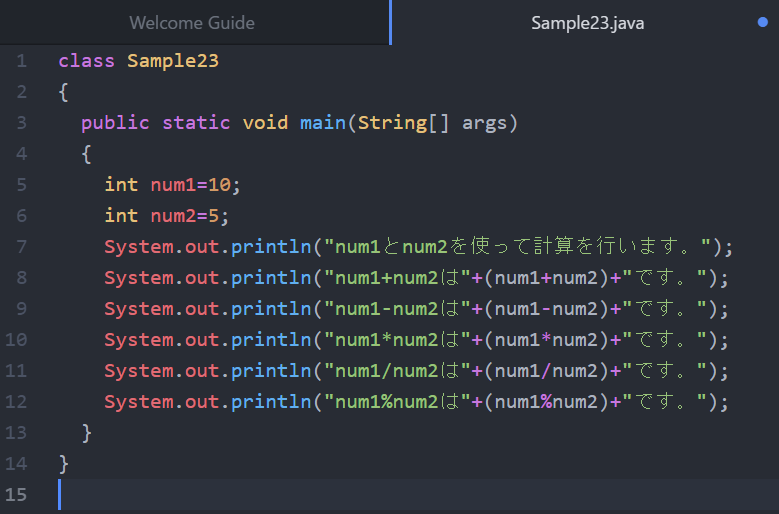Viewport: 779px width, 514px height.
Task: Click the 'main' method name
Action: click(323, 123)
